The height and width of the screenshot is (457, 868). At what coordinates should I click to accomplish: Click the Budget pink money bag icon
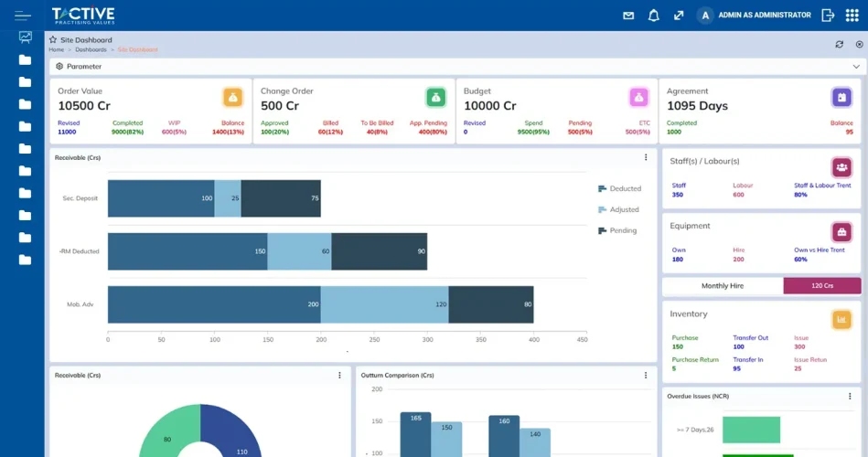tap(638, 98)
